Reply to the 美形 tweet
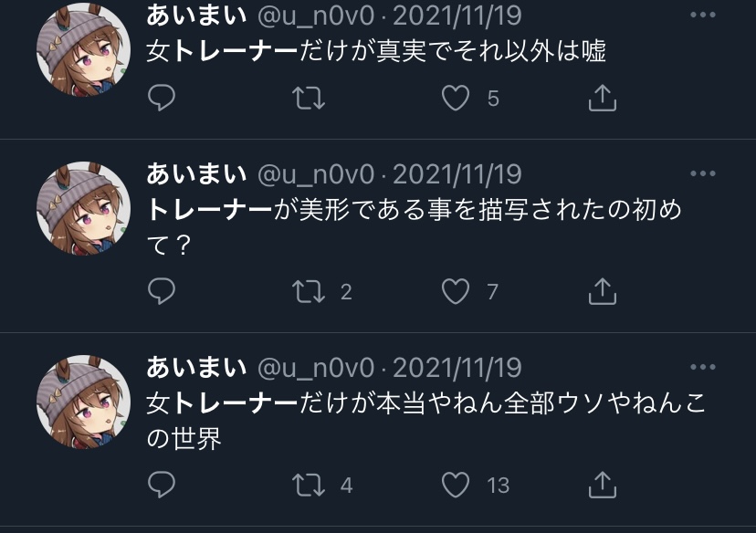 [x=161, y=291]
